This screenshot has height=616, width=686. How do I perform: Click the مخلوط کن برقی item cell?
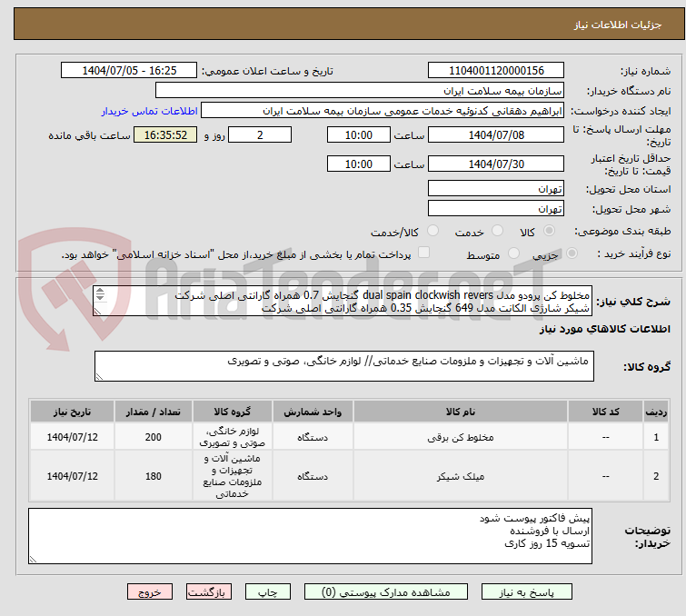[461, 437]
